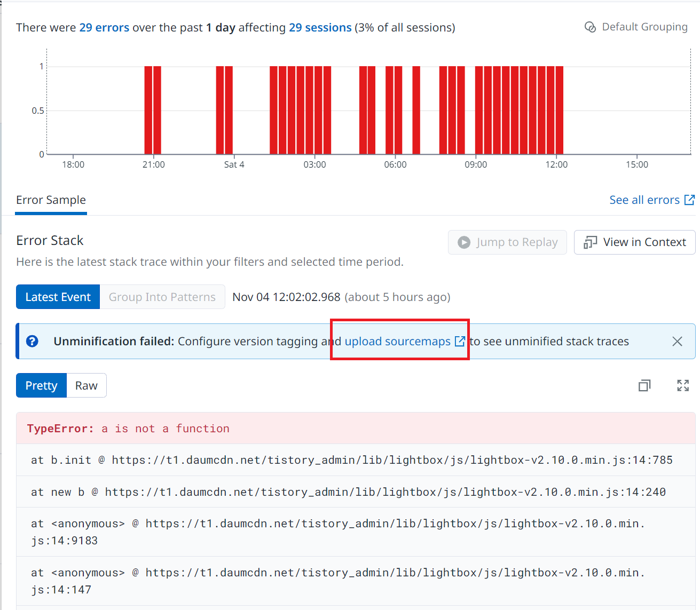Click the 'at b.init' stack frame line
700x610 pixels.
(x=356, y=460)
